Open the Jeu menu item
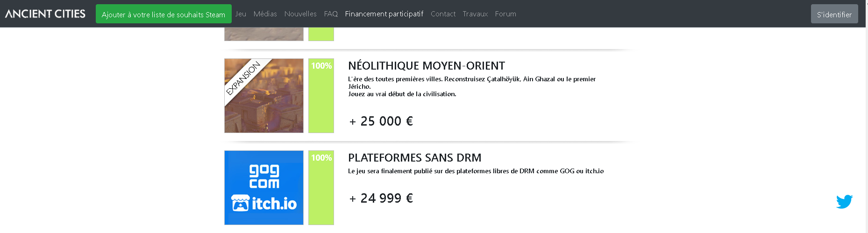 [241, 14]
